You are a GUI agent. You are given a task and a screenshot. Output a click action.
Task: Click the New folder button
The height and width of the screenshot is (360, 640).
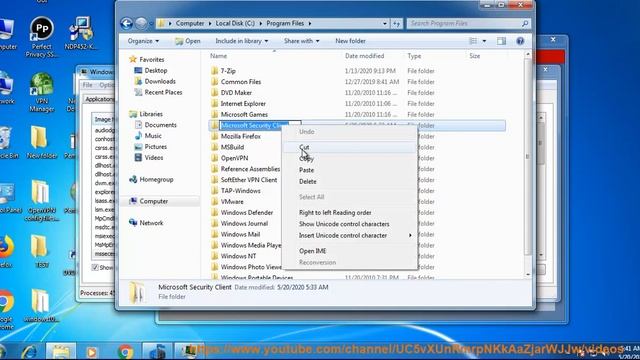tap(350, 41)
